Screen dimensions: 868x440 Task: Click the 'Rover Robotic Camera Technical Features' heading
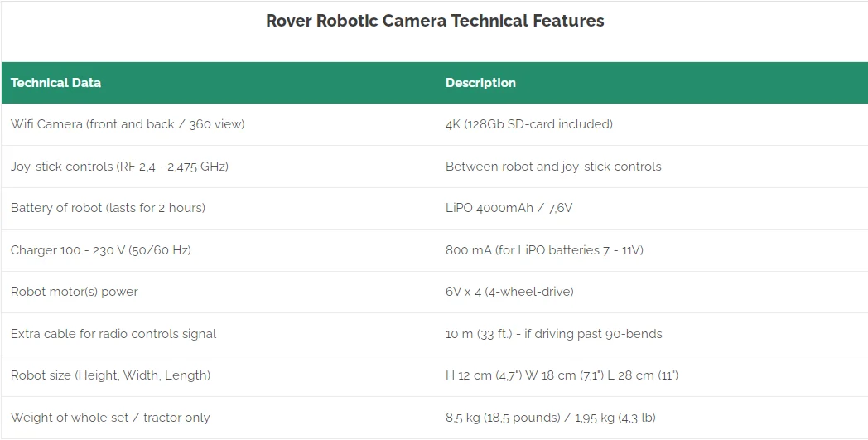(435, 21)
